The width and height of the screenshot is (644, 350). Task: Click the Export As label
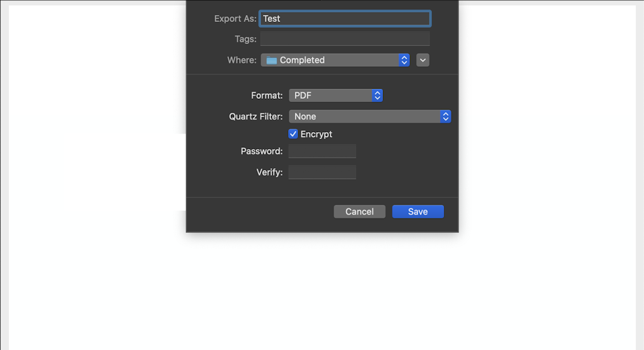[x=235, y=19]
